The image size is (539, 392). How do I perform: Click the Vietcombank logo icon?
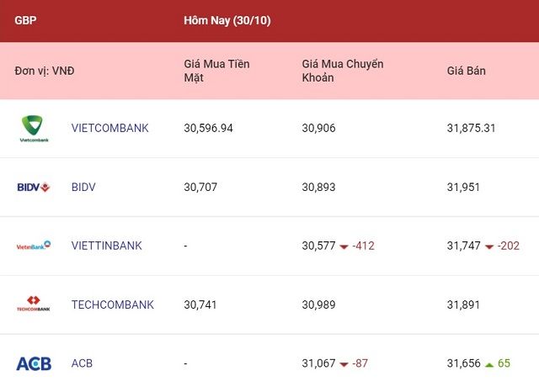[x=35, y=128]
